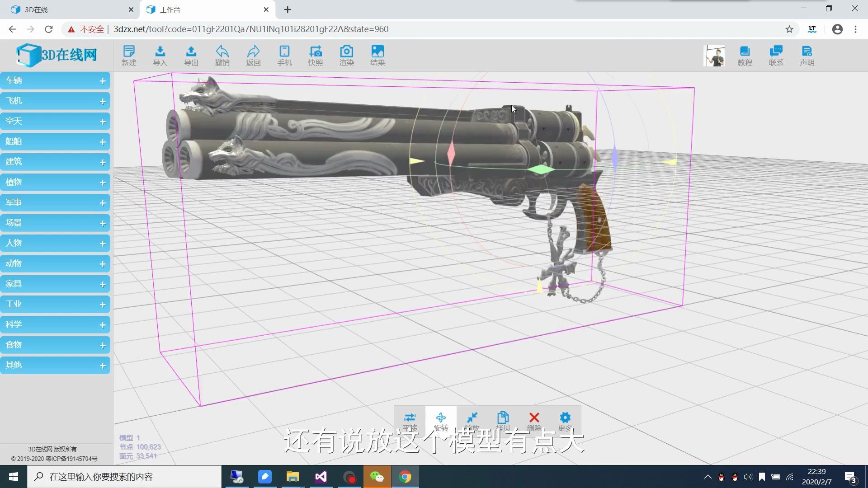
Task: Click the user avatar thumbnail in toolbar
Action: click(x=714, y=56)
